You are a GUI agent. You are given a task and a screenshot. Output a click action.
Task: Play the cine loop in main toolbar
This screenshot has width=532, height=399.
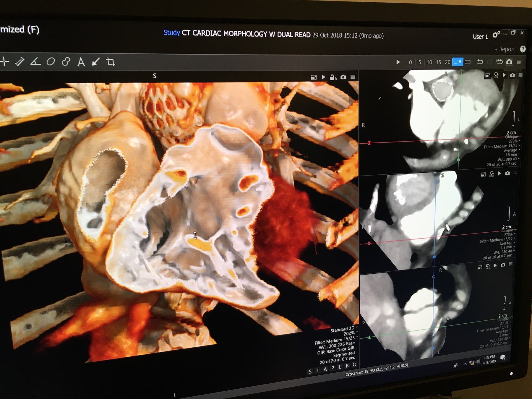398,62
